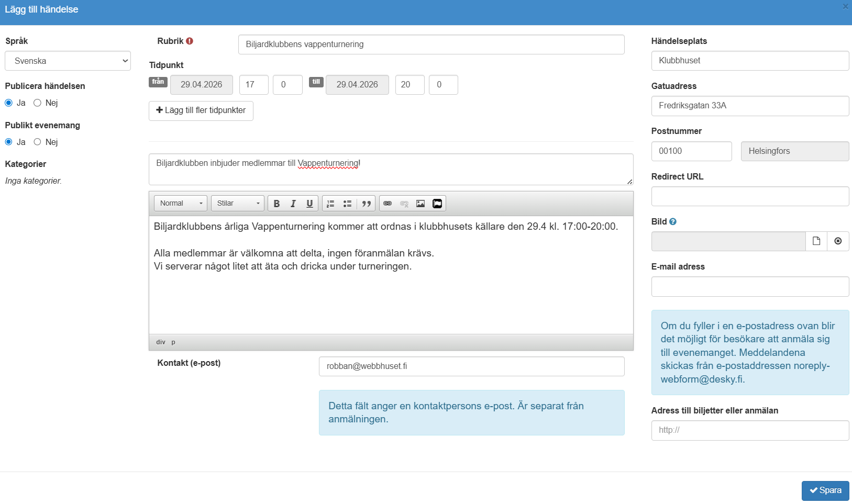
Task: Choose Nej for Publikt evenemang
Action: pyautogui.click(x=38, y=142)
